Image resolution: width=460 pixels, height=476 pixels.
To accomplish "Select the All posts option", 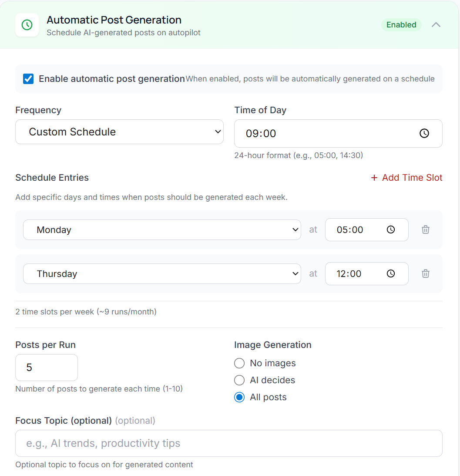I will [239, 397].
